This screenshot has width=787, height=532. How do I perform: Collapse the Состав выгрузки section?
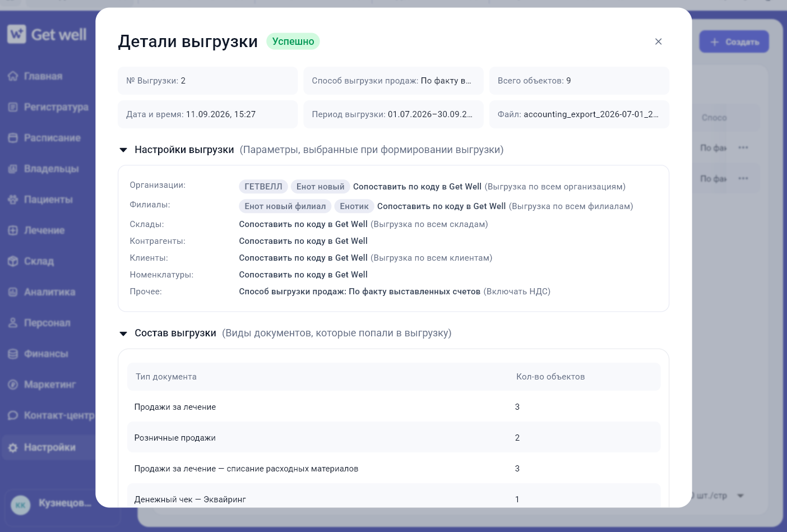pos(123,334)
